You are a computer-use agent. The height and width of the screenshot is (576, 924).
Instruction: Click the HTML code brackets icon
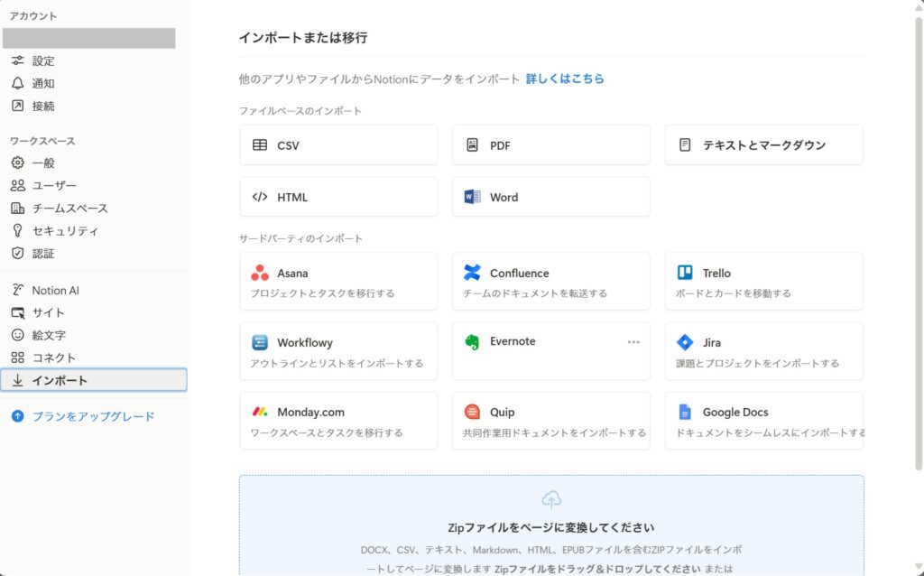pos(260,197)
